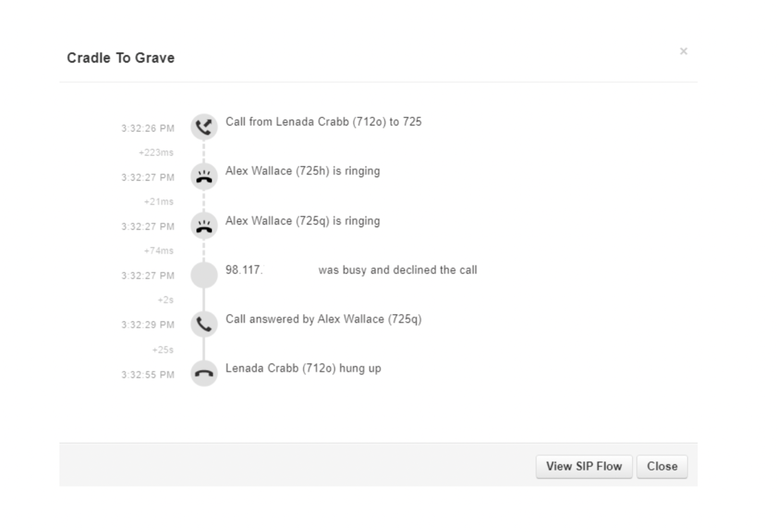Click the hung up phone icon
The height and width of the screenshot is (532, 779).
point(204,373)
